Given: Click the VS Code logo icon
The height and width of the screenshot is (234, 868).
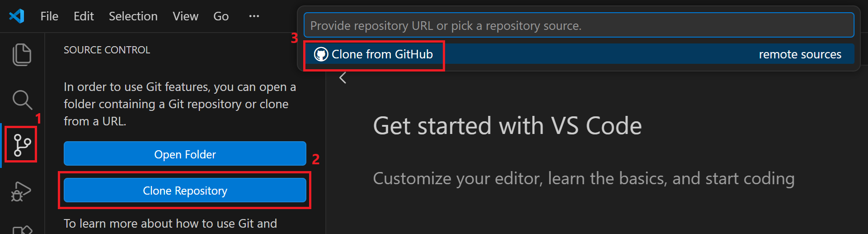Looking at the screenshot, I should click(x=17, y=16).
